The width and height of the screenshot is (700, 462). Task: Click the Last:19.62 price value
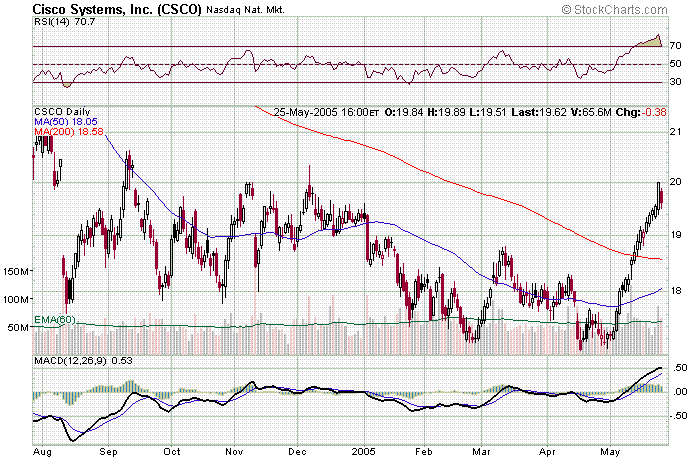click(539, 112)
